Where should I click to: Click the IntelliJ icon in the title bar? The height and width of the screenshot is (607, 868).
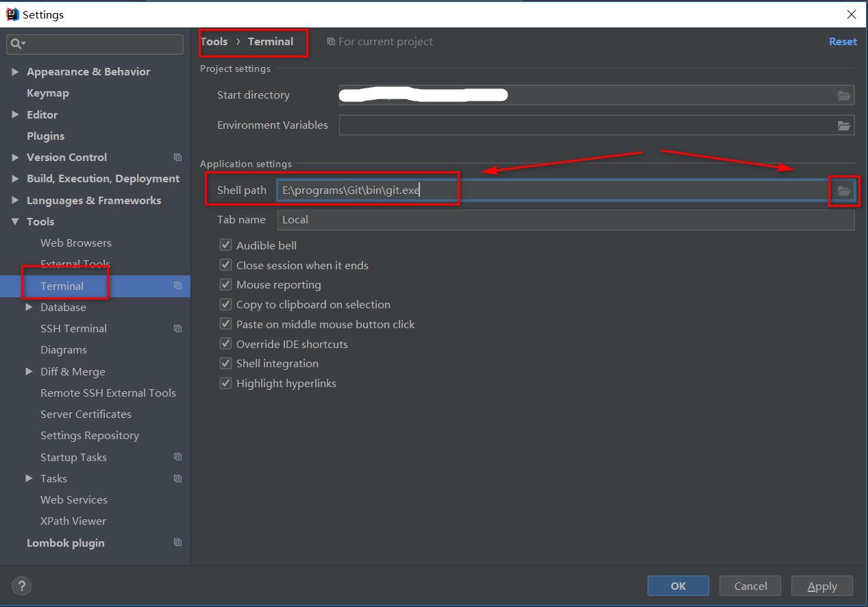pos(12,14)
